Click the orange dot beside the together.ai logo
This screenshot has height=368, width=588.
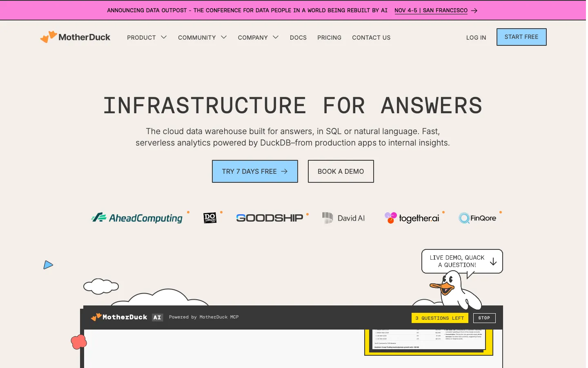point(443,212)
